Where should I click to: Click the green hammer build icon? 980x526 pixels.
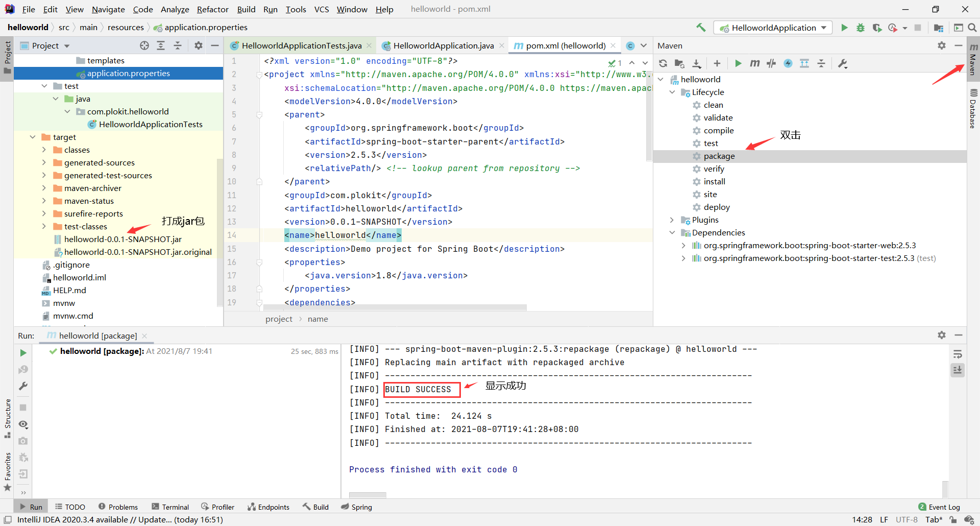tap(701, 28)
